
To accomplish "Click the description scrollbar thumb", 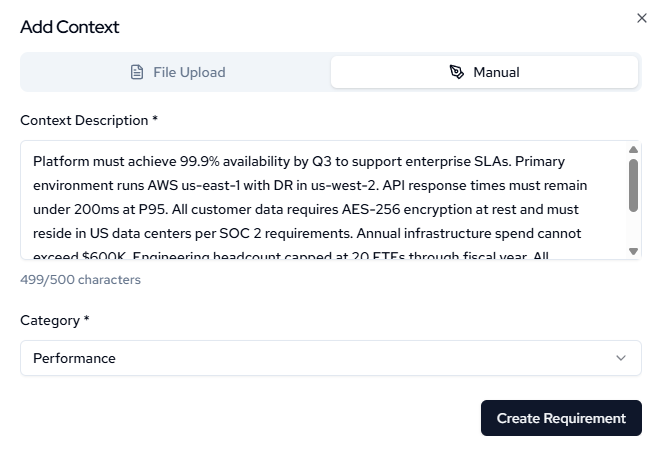I will pyautogui.click(x=633, y=185).
